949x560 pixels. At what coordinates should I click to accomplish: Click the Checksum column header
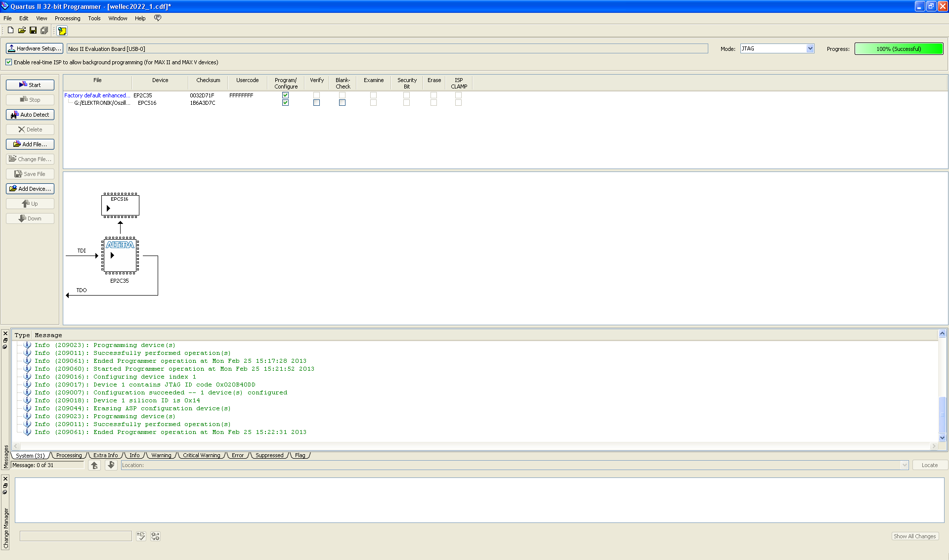point(208,83)
